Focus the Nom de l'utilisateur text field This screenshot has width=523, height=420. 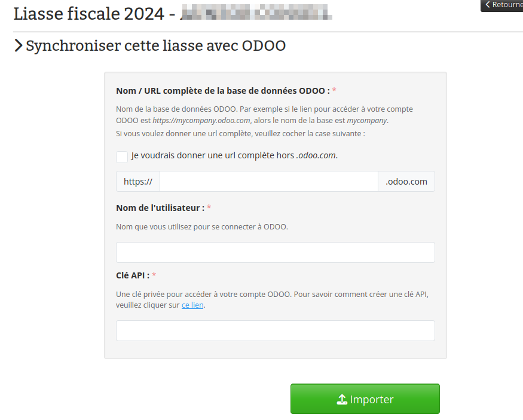point(275,252)
